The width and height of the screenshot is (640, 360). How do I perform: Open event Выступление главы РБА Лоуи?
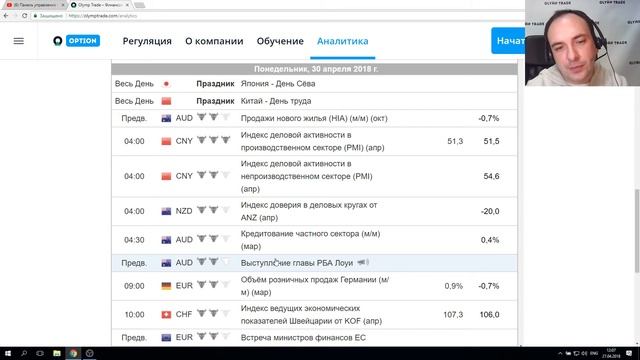coord(297,263)
